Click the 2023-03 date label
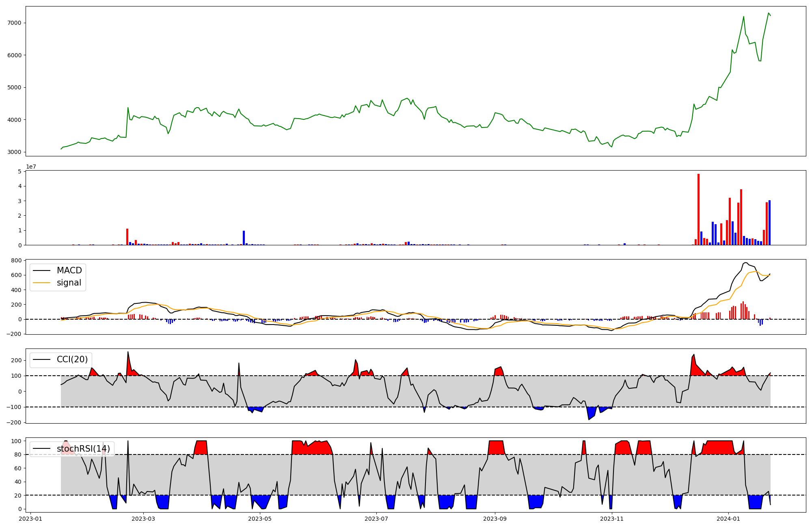Image resolution: width=812 pixels, height=528 pixels. coord(143,519)
